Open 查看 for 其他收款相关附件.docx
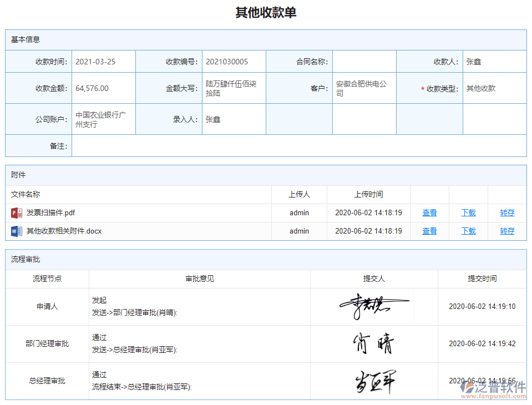532x405 pixels. pyautogui.click(x=429, y=231)
